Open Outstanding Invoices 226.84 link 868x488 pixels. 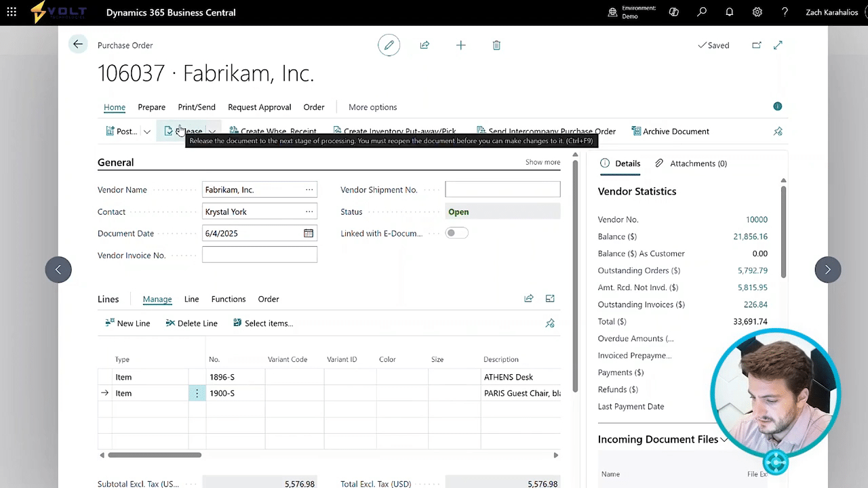755,304
